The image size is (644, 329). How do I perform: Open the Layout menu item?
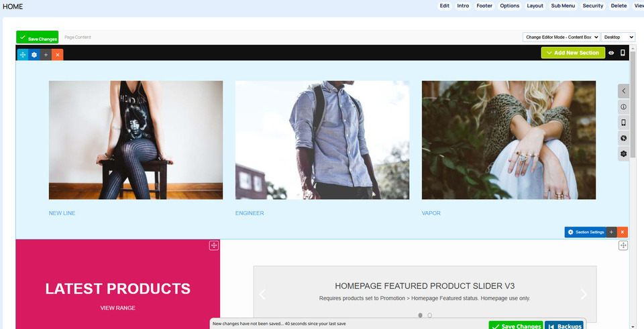click(x=535, y=6)
